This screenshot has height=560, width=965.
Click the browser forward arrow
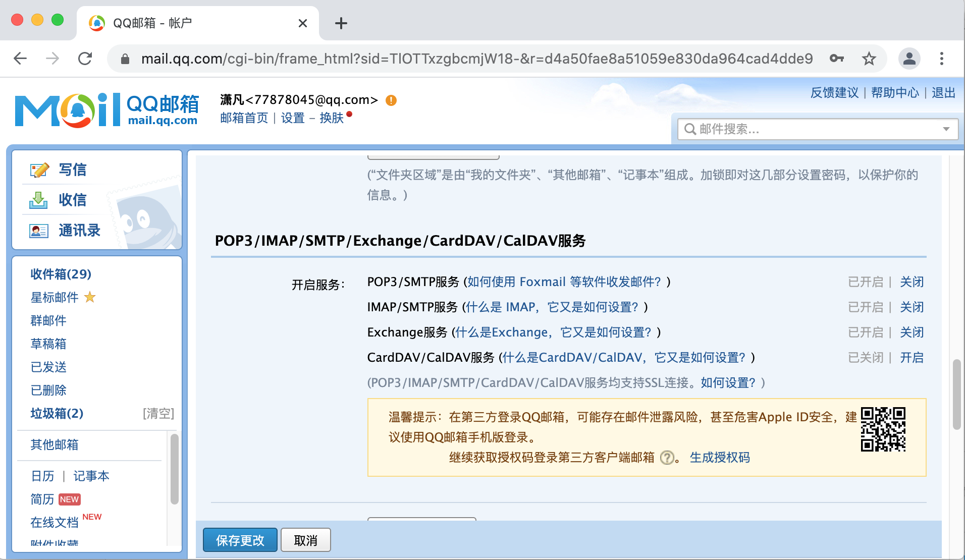[x=52, y=59]
